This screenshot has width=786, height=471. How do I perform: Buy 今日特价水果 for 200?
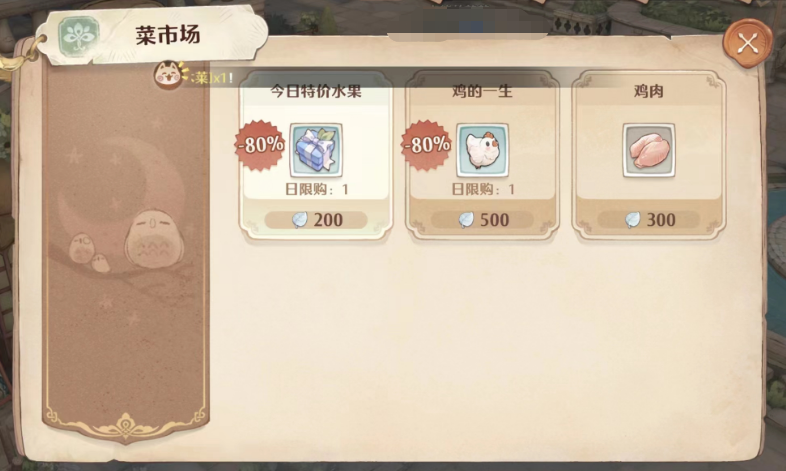[316, 220]
